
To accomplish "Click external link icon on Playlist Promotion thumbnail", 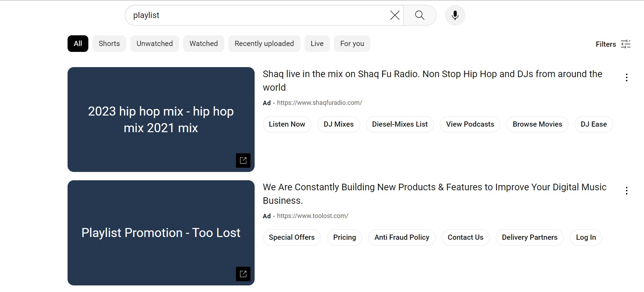I will (x=243, y=274).
